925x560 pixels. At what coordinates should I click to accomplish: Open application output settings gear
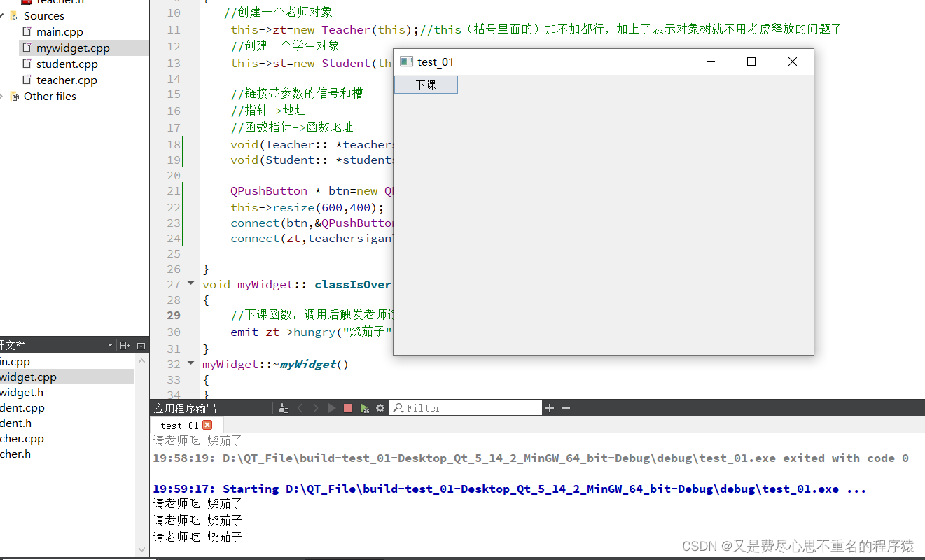tap(380, 408)
